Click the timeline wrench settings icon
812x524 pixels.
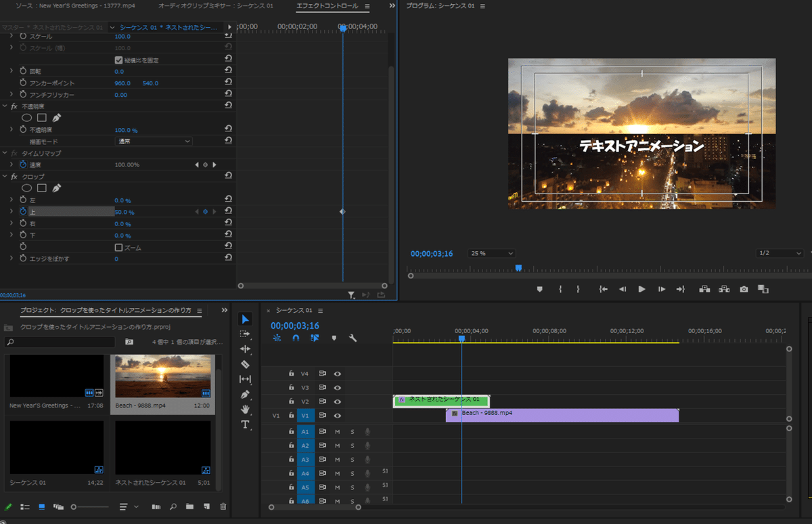(x=353, y=338)
